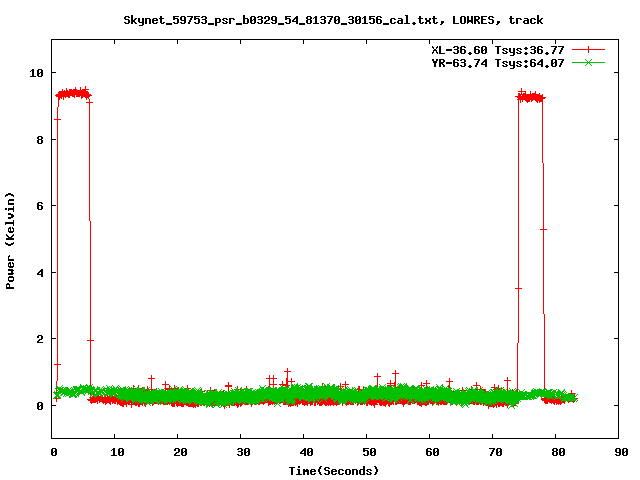The width and height of the screenshot is (640, 480).
Task: Click the second red calibration pulse plateau near 75 seconds
Action: 531,97
